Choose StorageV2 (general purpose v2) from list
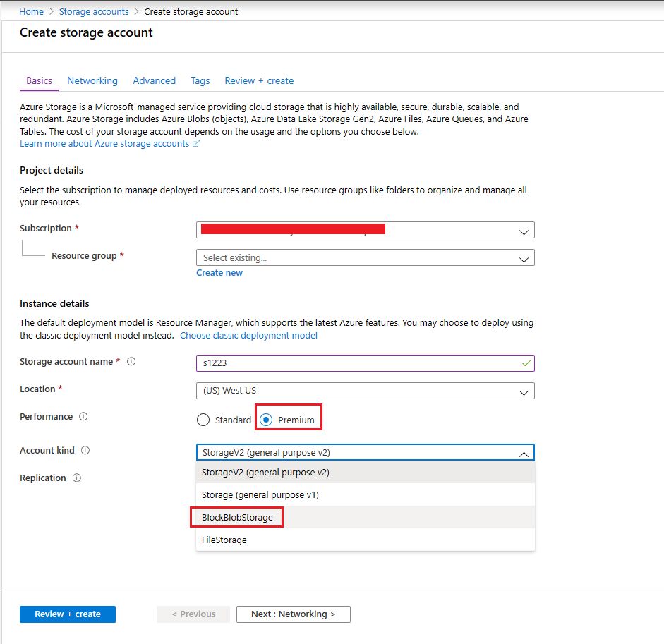 [365, 473]
